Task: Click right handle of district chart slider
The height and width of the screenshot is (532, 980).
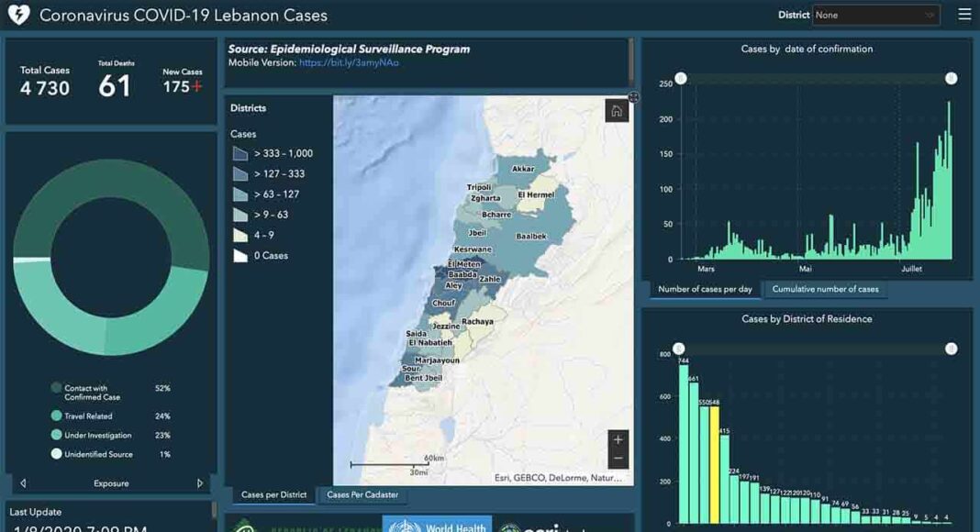Action: (x=952, y=349)
